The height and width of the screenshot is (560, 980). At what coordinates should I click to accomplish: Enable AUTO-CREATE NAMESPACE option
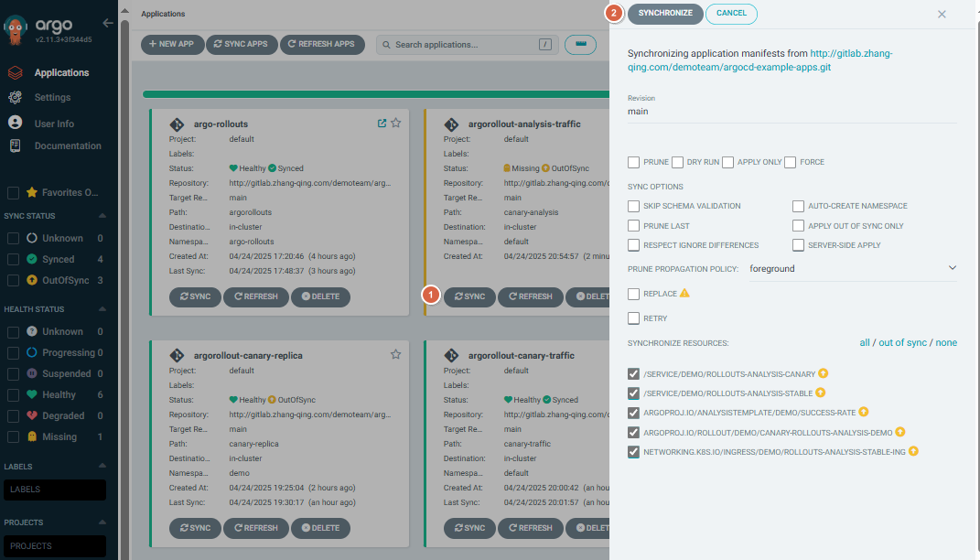(798, 206)
